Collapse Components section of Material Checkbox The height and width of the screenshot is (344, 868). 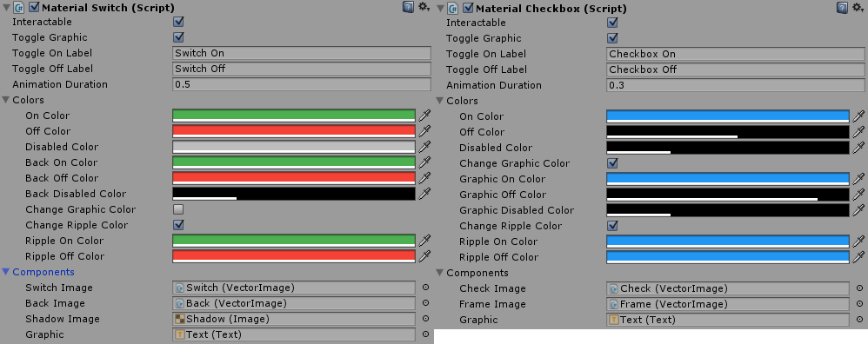(440, 273)
